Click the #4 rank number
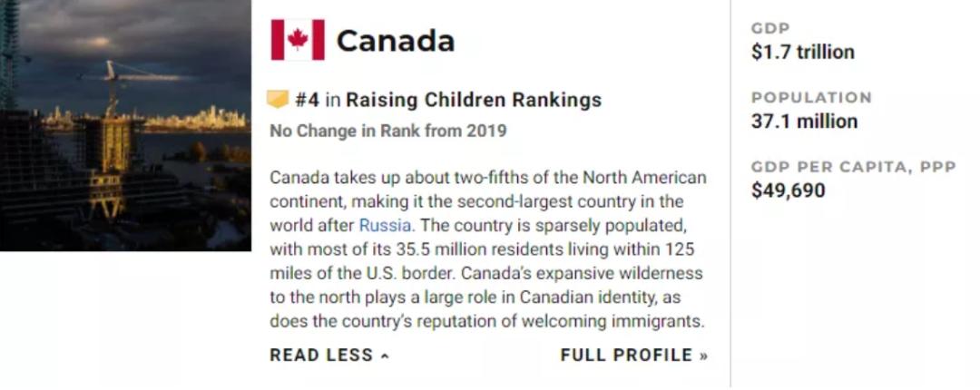Screen dimensions: 980x390 pyautogui.click(x=307, y=100)
